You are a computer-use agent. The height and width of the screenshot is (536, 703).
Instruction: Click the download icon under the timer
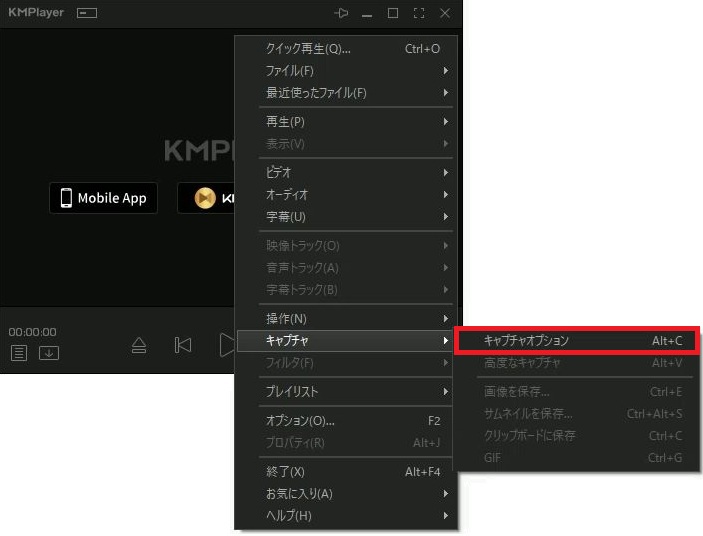48,353
